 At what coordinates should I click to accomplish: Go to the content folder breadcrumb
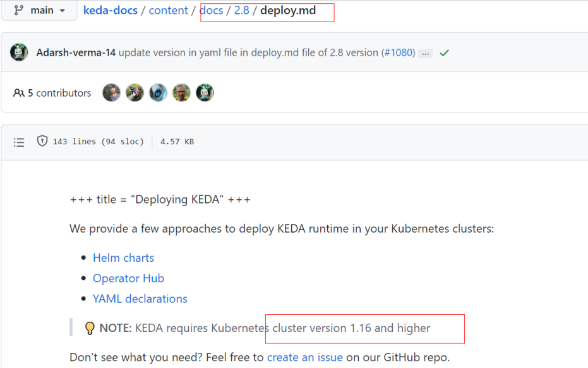point(169,10)
